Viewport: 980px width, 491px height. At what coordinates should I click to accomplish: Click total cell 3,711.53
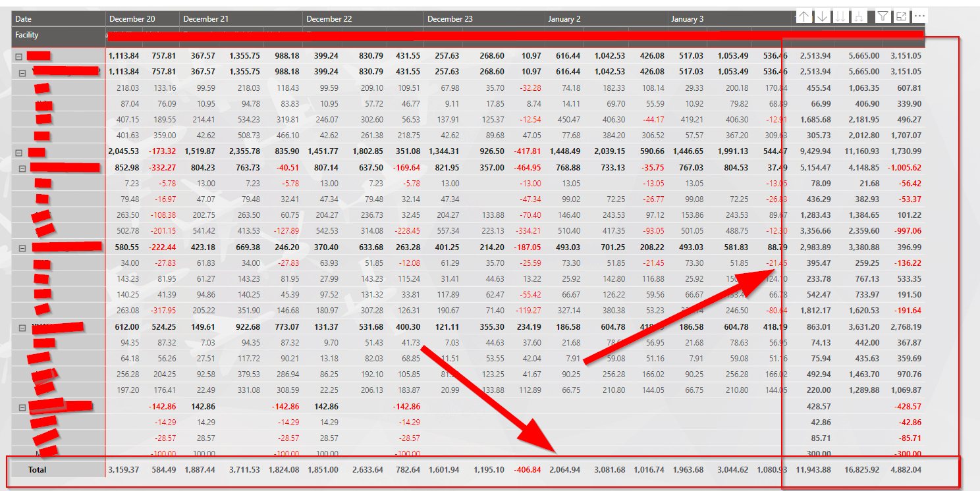244,469
